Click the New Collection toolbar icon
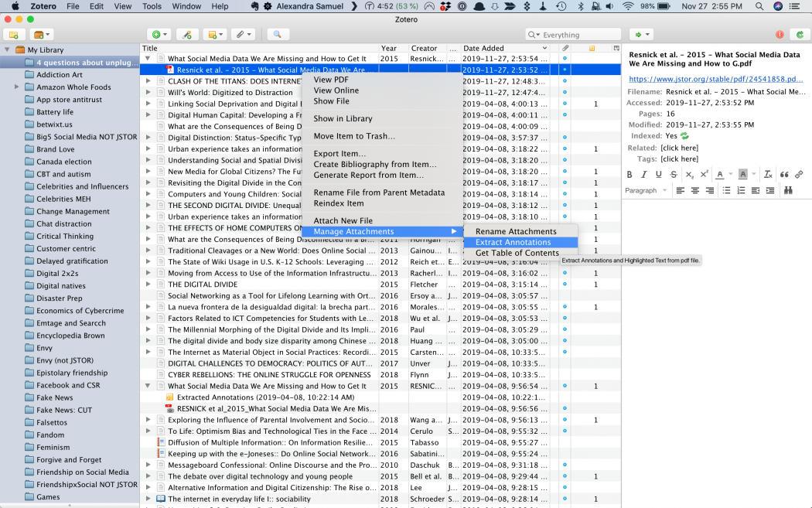Viewport: 812px width, 508px height. coord(13,35)
